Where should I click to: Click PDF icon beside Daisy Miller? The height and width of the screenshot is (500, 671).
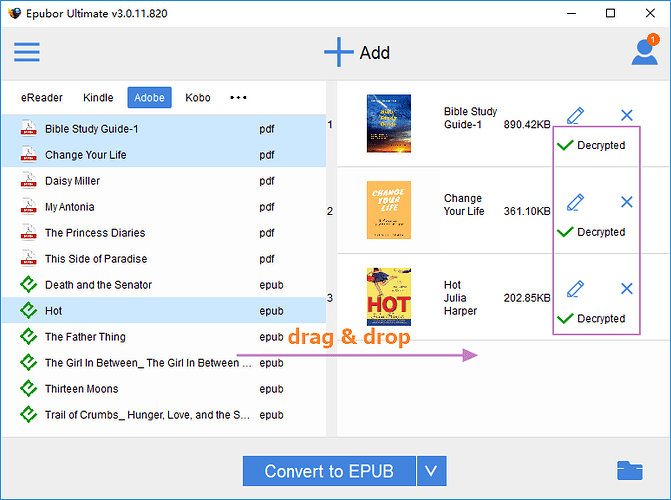click(29, 180)
